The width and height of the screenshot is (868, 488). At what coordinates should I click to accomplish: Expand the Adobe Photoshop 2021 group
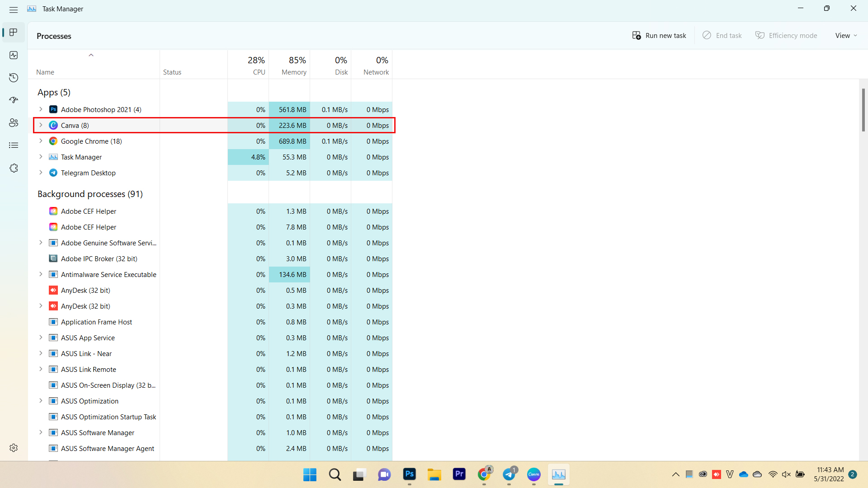[x=41, y=109]
